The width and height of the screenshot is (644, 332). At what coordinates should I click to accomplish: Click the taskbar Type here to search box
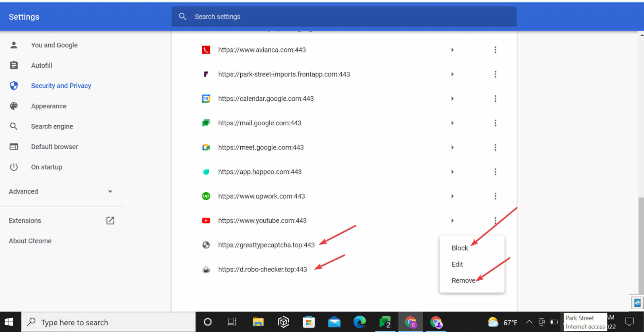(x=108, y=322)
